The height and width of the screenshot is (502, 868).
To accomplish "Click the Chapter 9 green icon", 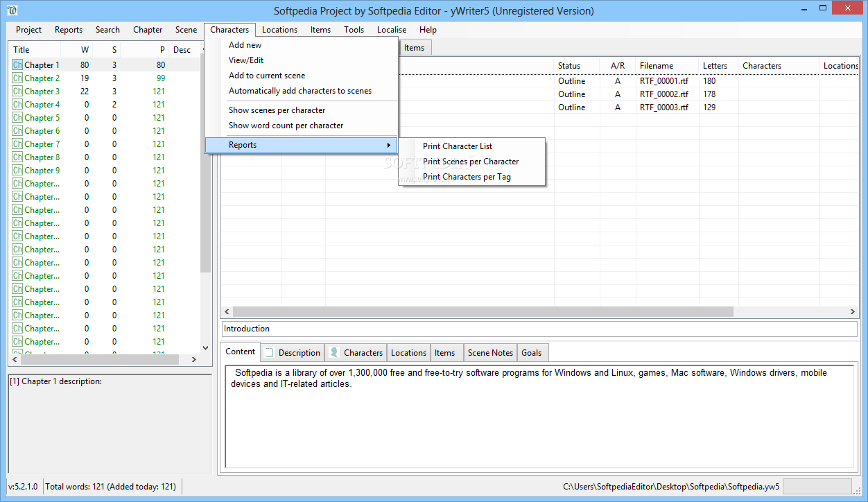I will [x=17, y=171].
